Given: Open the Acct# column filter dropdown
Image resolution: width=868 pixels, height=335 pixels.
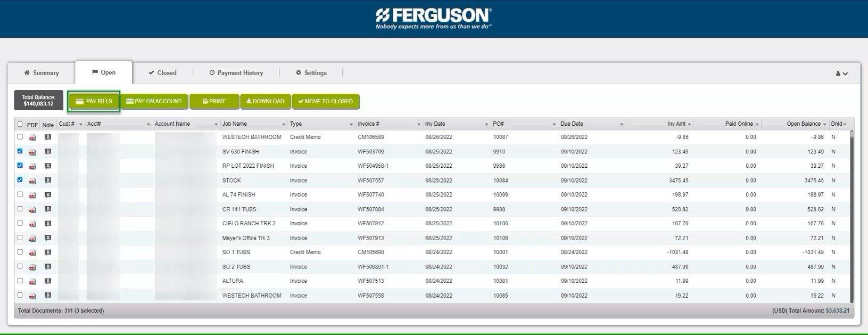Looking at the screenshot, I should (x=148, y=124).
